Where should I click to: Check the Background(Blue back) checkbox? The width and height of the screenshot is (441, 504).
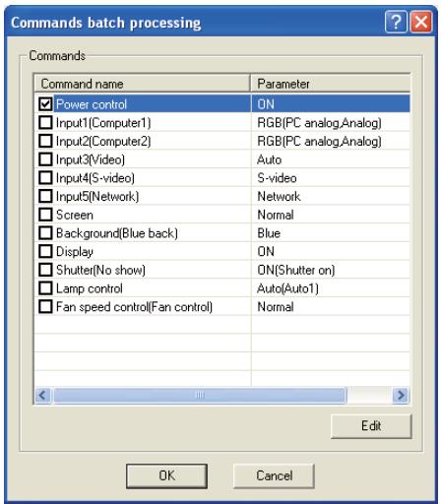pos(45,233)
